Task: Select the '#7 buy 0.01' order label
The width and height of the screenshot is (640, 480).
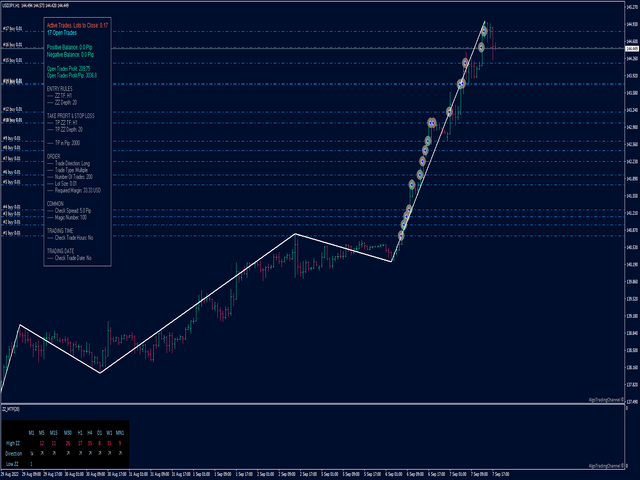Action: coord(12,158)
